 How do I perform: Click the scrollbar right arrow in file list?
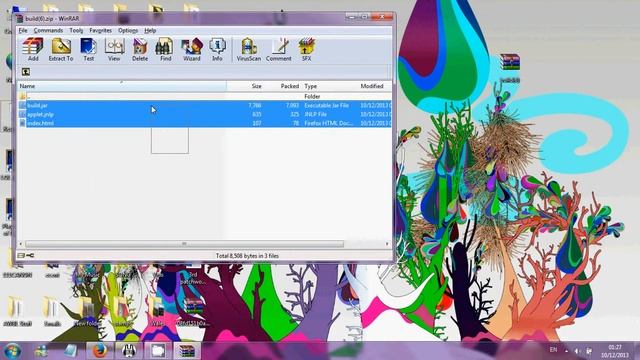387,244
